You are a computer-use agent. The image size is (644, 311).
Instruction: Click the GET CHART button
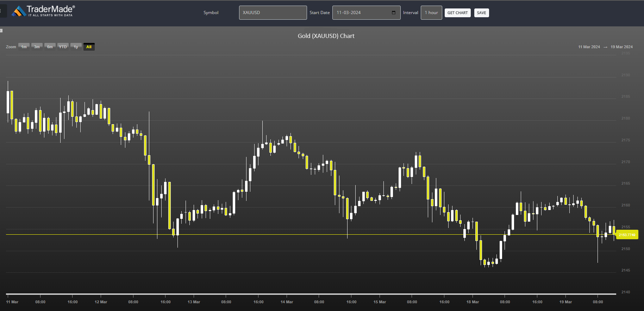pyautogui.click(x=457, y=13)
